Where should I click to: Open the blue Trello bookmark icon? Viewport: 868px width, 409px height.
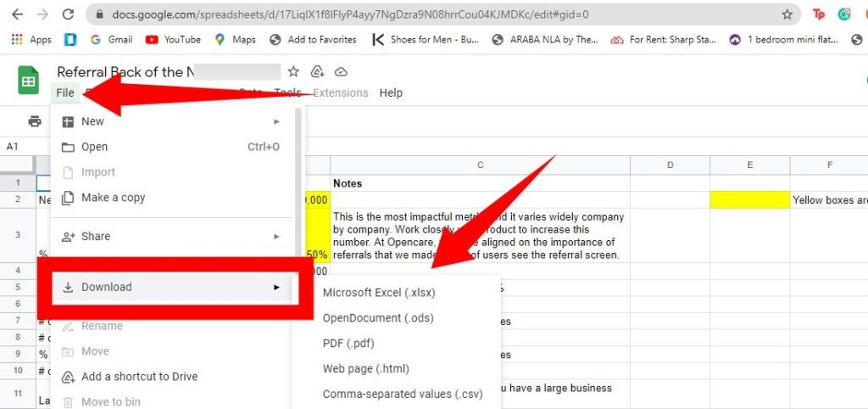pyautogui.click(x=70, y=39)
